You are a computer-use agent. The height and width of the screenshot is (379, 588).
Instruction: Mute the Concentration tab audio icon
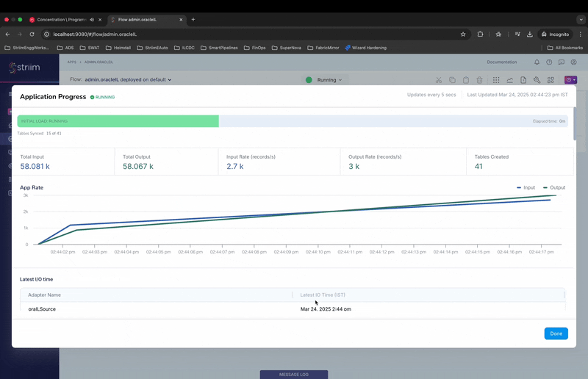pyautogui.click(x=92, y=20)
